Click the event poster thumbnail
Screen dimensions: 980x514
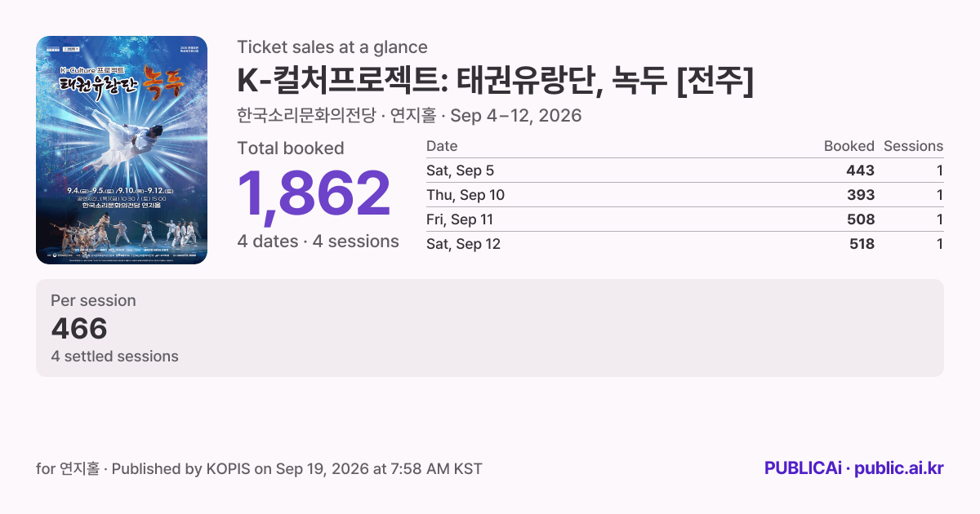[122, 150]
